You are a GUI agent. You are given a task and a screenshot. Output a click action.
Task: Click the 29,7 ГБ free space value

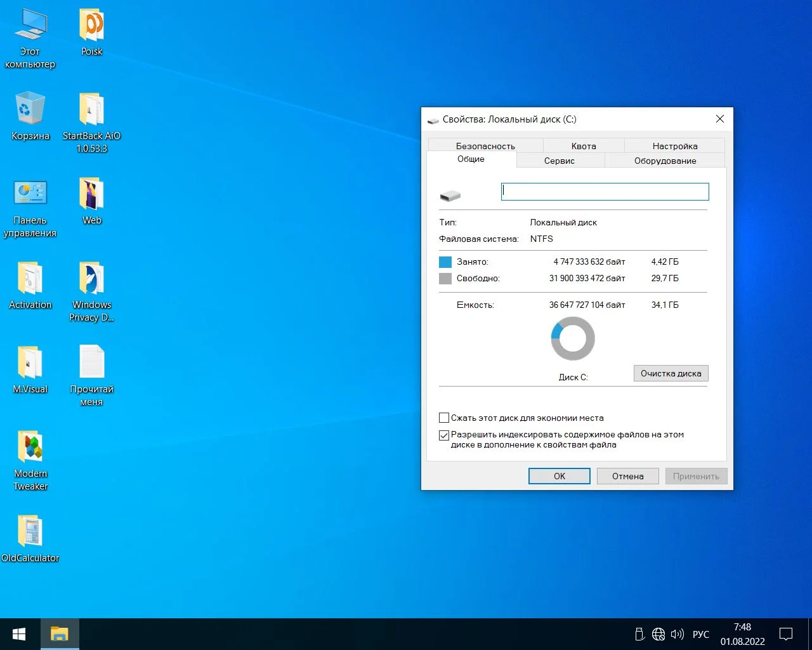(x=665, y=278)
